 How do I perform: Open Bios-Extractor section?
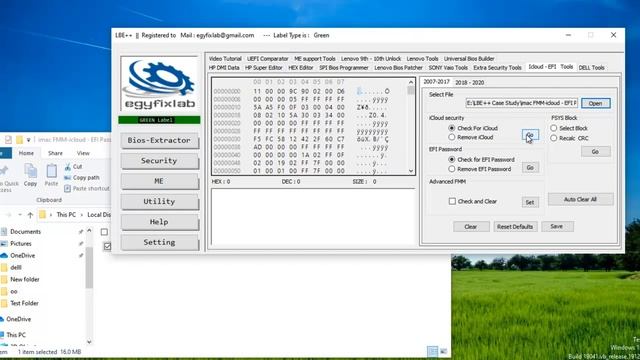click(x=159, y=140)
